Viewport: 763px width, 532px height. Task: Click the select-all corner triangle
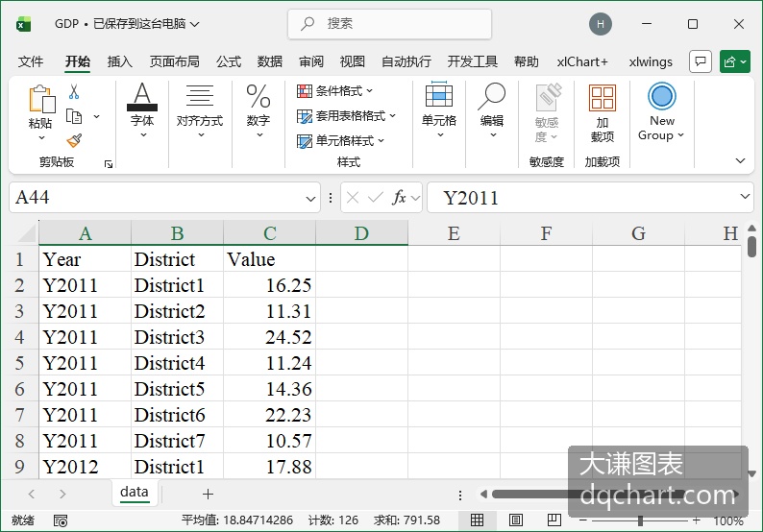(x=27, y=233)
